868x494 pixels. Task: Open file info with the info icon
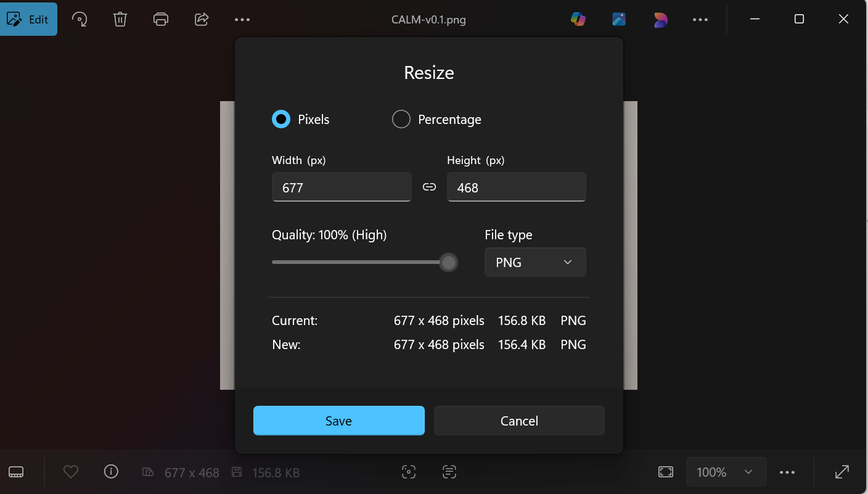[111, 472]
